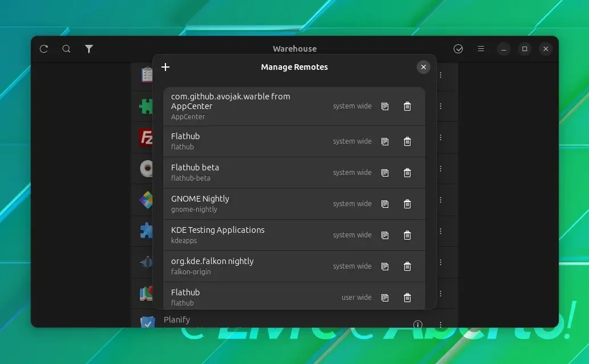The image size is (589, 364).
Task: Open three-dot menu for Planify row
Action: 441,324
